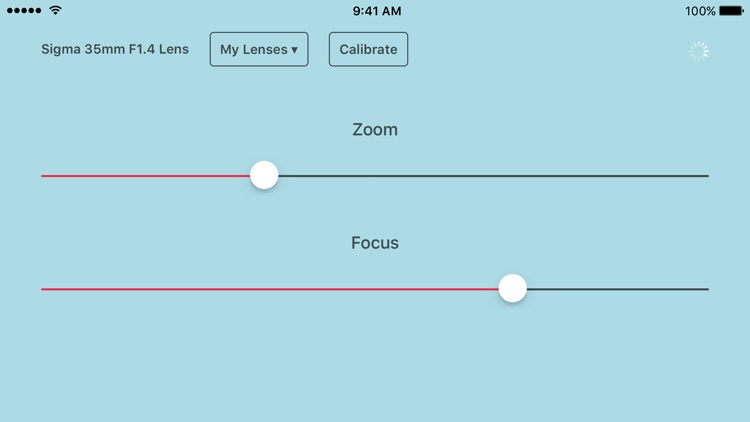Tap the loading spinner icon
750x422 pixels.
699,51
